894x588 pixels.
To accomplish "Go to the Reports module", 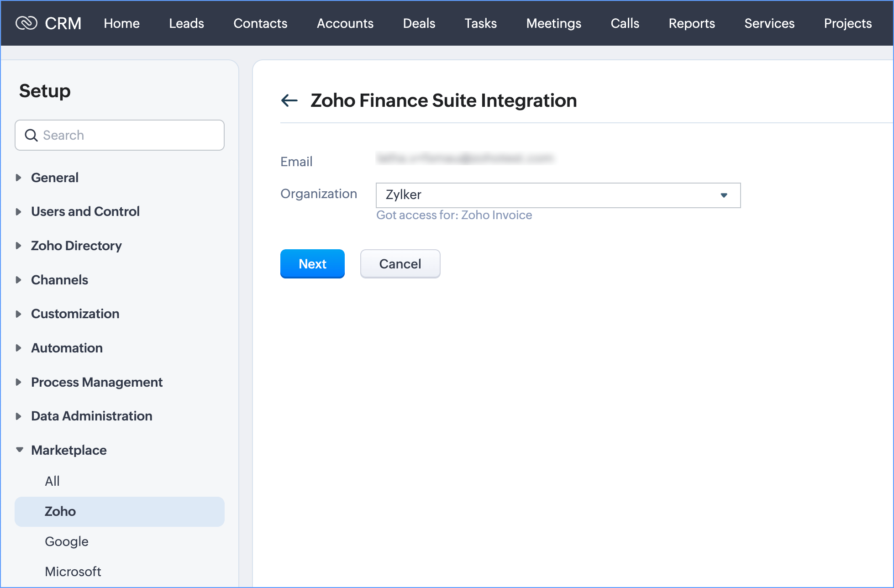I will tap(691, 23).
